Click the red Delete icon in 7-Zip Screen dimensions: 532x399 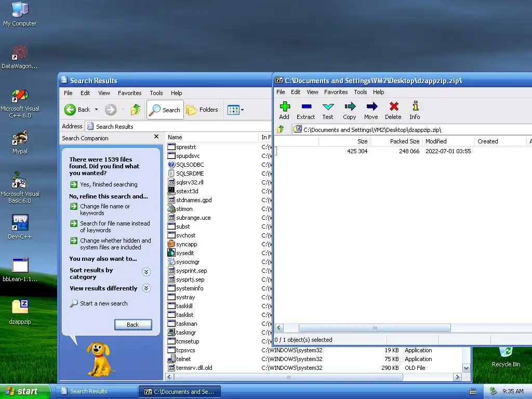(x=393, y=111)
